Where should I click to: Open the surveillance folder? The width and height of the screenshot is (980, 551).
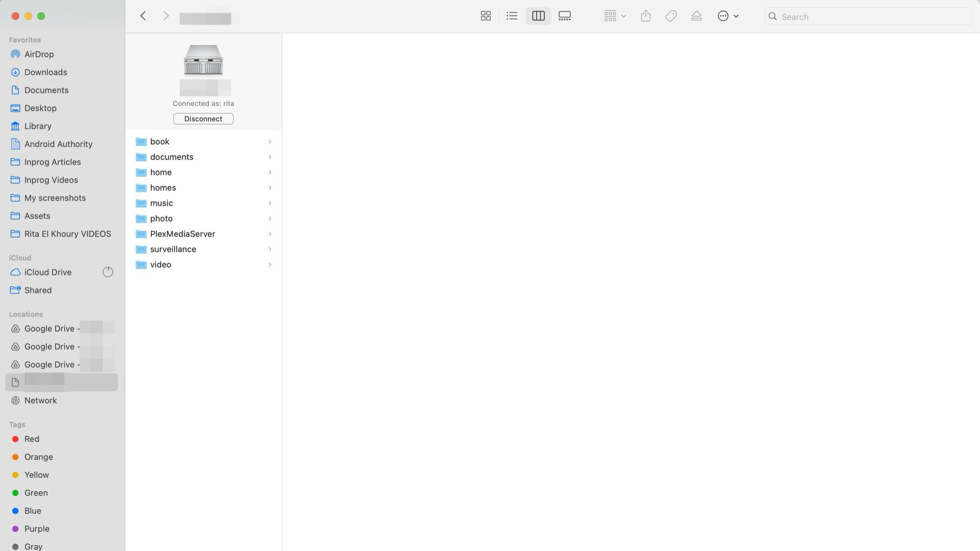click(x=173, y=249)
